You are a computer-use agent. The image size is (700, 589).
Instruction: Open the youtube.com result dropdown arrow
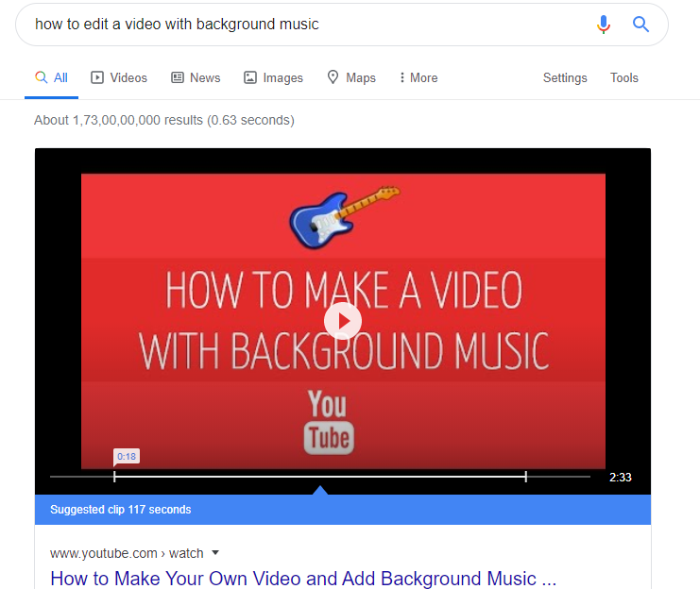click(x=215, y=553)
